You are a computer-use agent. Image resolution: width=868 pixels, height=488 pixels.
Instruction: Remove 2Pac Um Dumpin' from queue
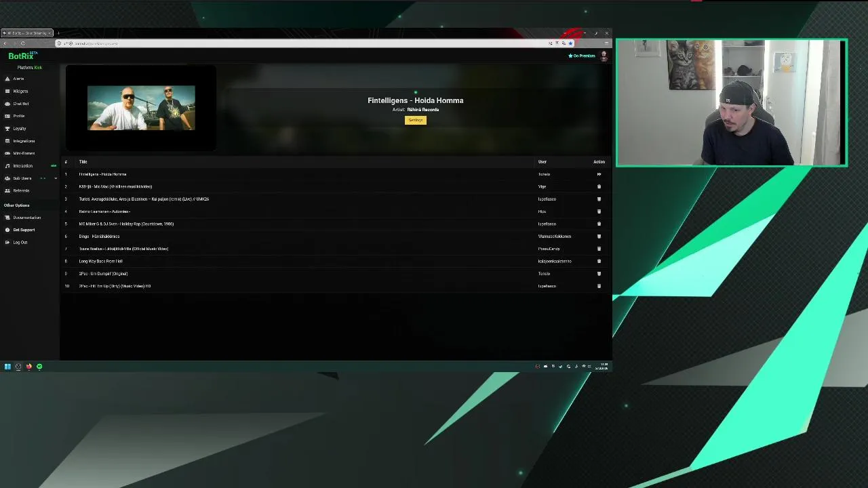tap(599, 274)
